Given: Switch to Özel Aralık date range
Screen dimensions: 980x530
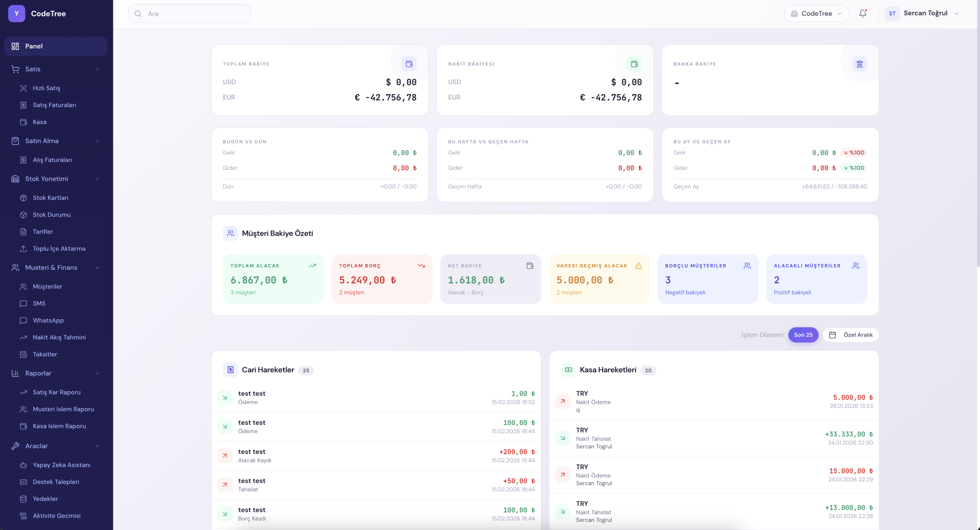Looking at the screenshot, I should coord(857,335).
